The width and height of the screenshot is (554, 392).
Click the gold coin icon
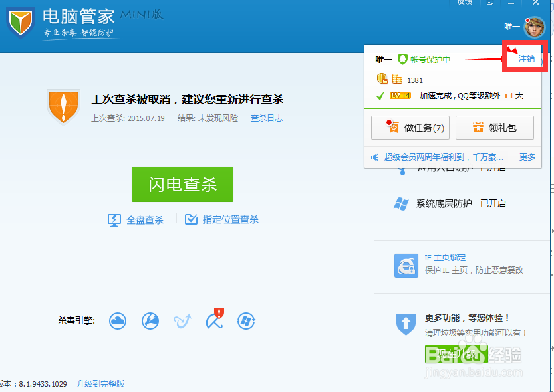click(x=382, y=78)
